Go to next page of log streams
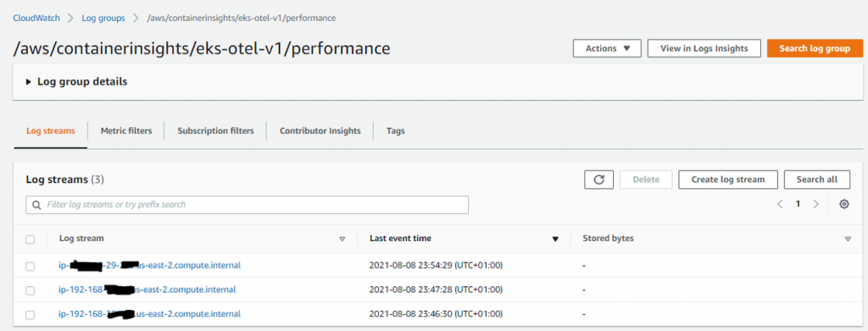This screenshot has width=868, height=331. tap(815, 204)
